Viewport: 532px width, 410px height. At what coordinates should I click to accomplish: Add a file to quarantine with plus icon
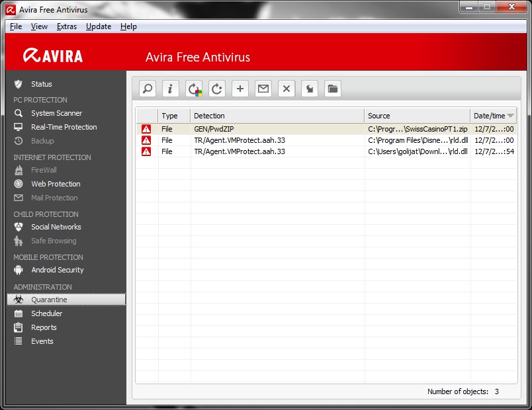(x=240, y=89)
